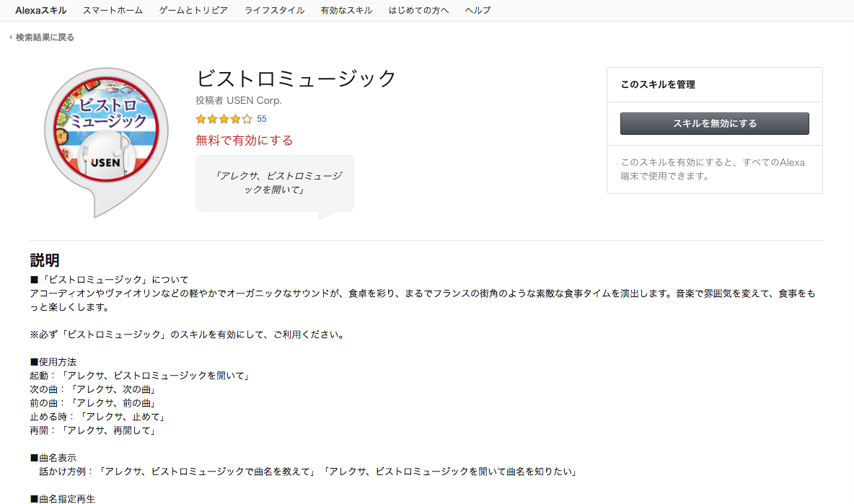Click 無料で有効にする text

click(x=244, y=141)
